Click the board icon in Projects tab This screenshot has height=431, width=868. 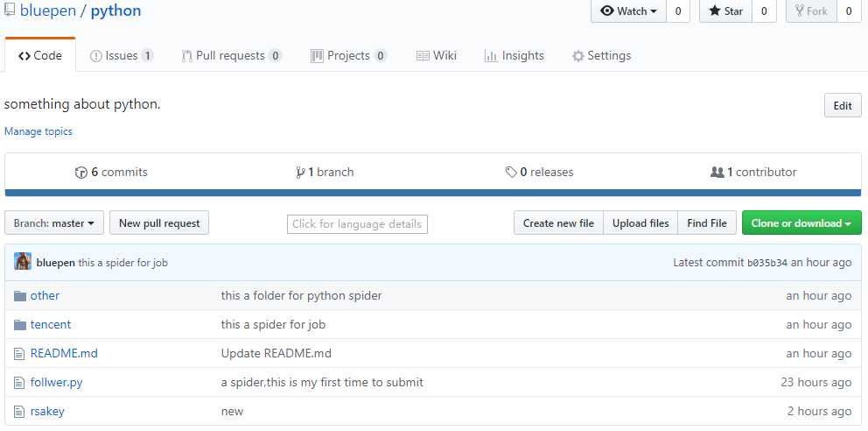coord(317,56)
